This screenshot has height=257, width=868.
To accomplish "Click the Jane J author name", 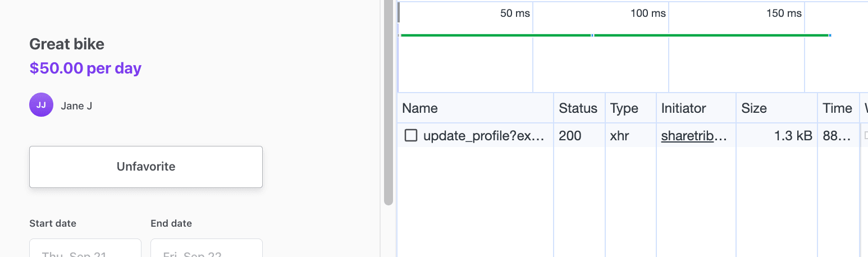I will (76, 105).
